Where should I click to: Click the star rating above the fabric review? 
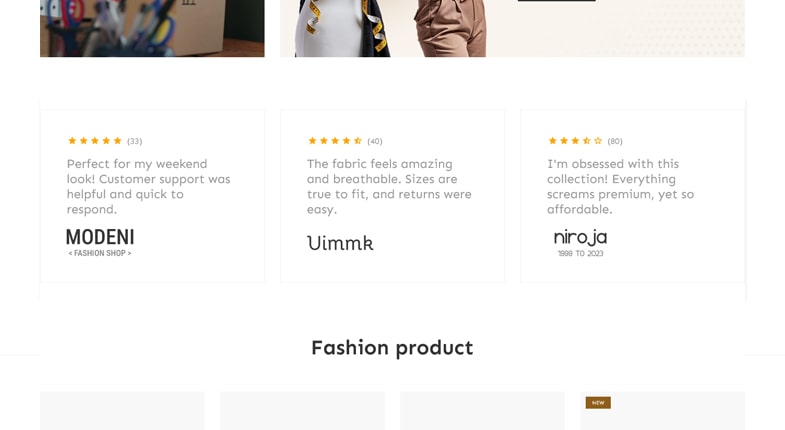coord(335,141)
